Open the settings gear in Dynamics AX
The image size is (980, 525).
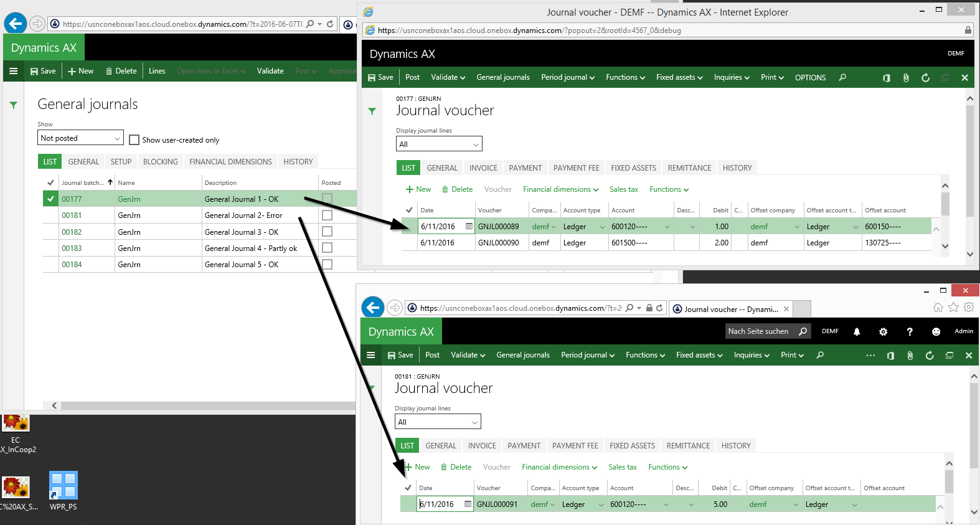pos(883,332)
